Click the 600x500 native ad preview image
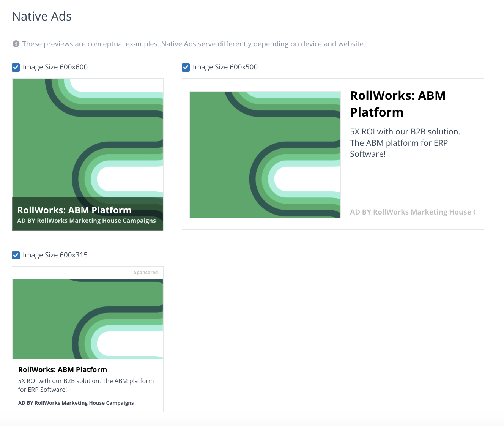The width and height of the screenshot is (504, 426). coord(265,155)
